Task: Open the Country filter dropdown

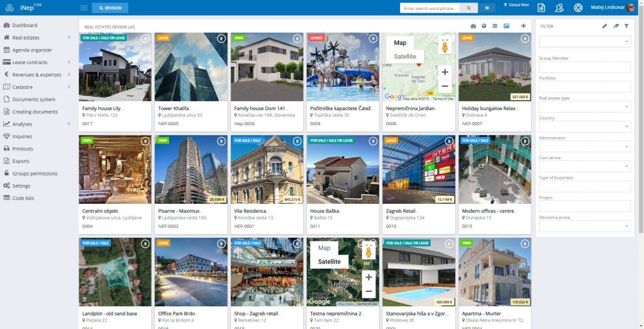Action: pos(584,126)
